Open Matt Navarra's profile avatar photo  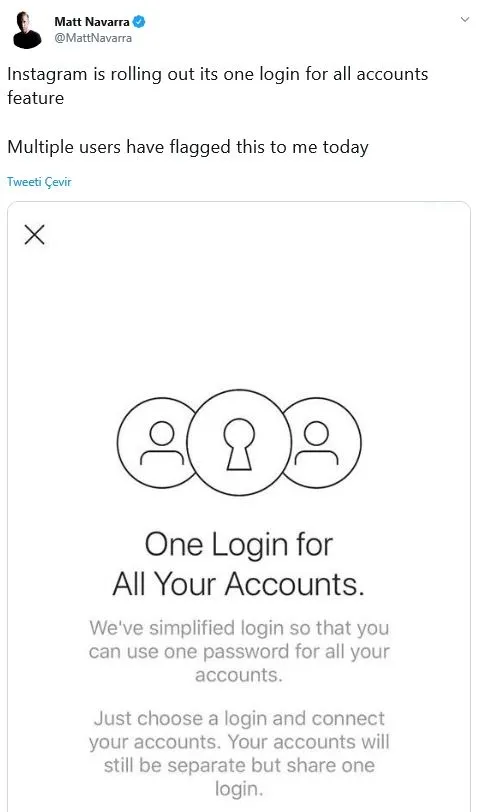pos(27,31)
